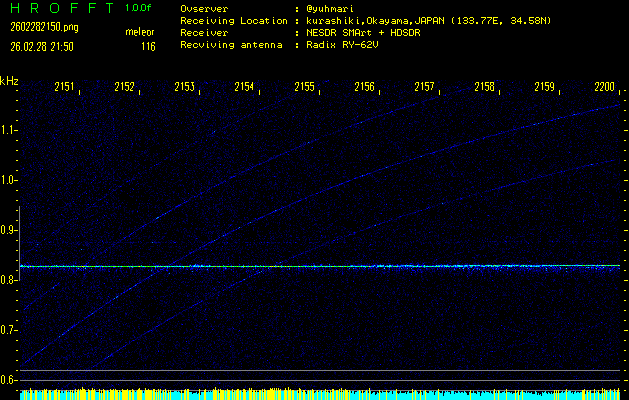This screenshot has width=629, height=400.
Task: Click the 1.0 frequency axis label
Action: 9,180
